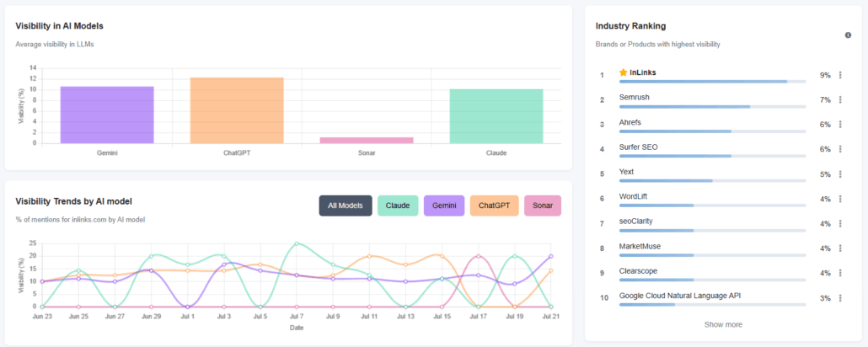The width and height of the screenshot is (868, 347).
Task: Click the Gemini label under bar chart
Action: click(107, 152)
